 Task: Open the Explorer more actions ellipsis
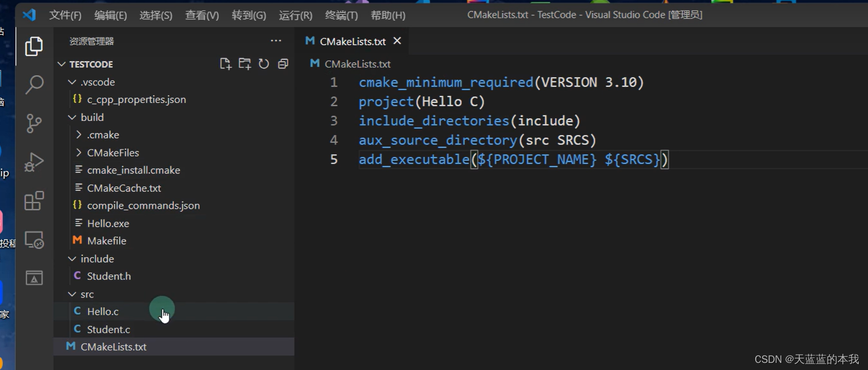276,41
